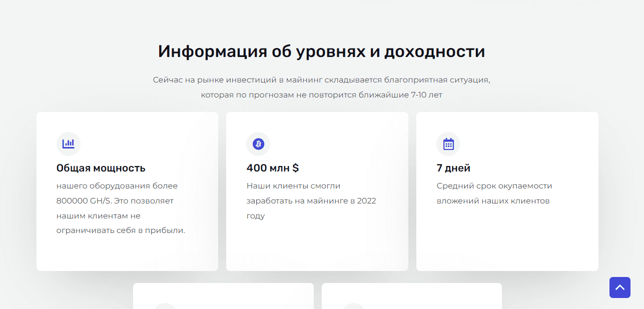Click the 7 дней heading
644x309 pixels.
pos(453,168)
